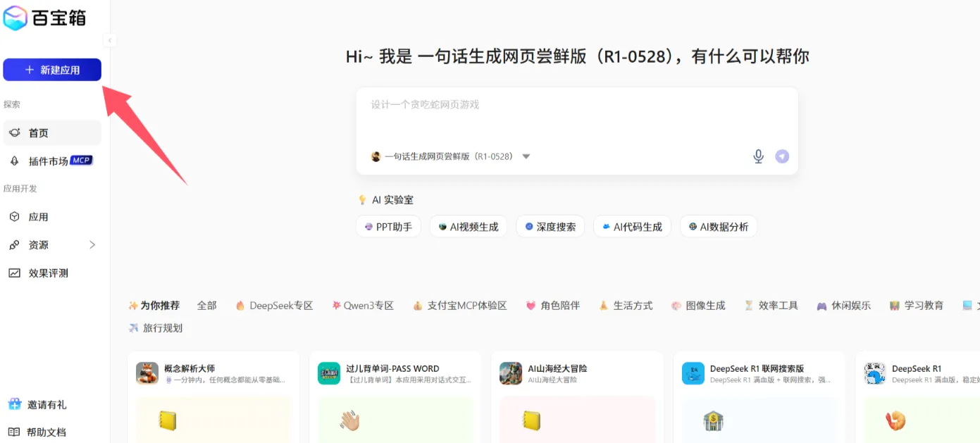Screen dimensions: 980x443
Task: Click the 首页 planet icon
Action: click(x=14, y=132)
